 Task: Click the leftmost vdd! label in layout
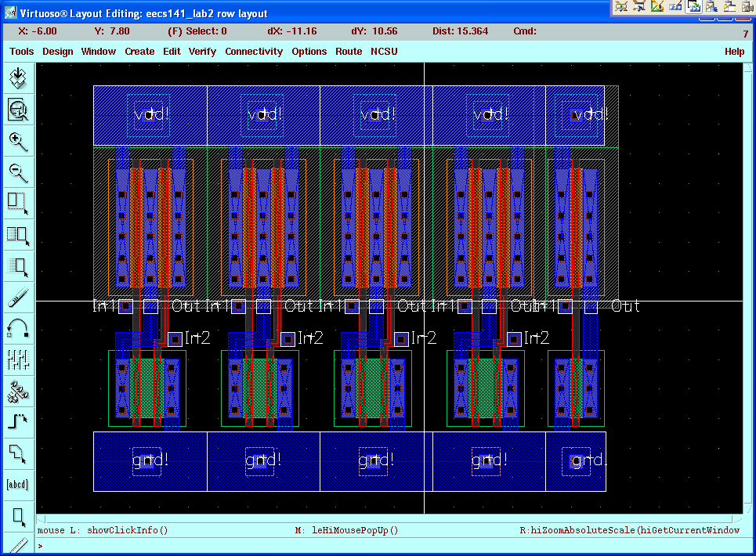point(150,115)
